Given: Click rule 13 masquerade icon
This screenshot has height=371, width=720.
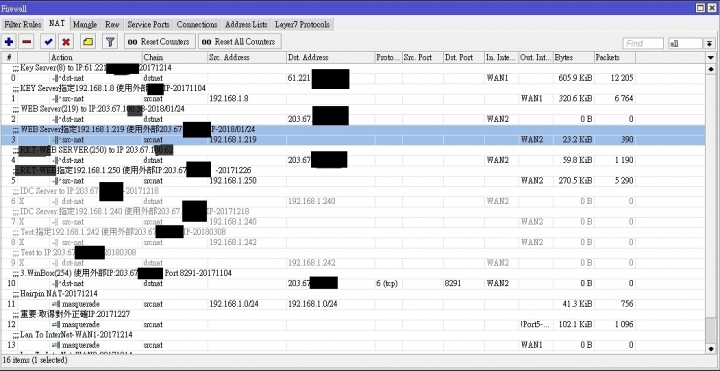Looking at the screenshot, I should point(56,345).
